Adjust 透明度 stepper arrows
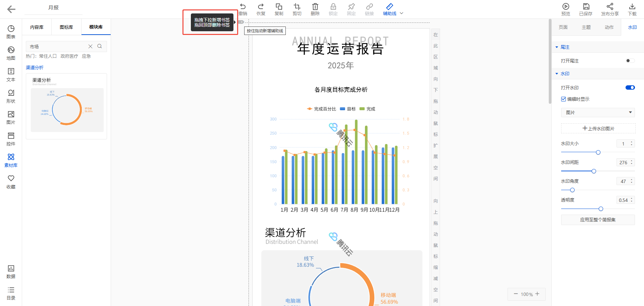 point(632,200)
